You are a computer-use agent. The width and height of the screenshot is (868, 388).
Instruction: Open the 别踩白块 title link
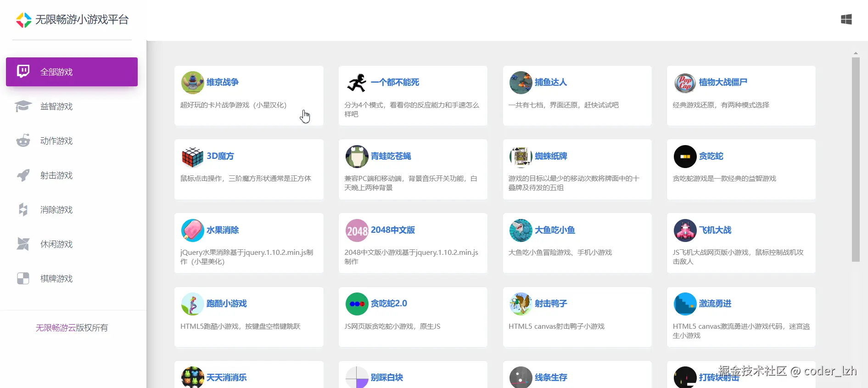[387, 377]
